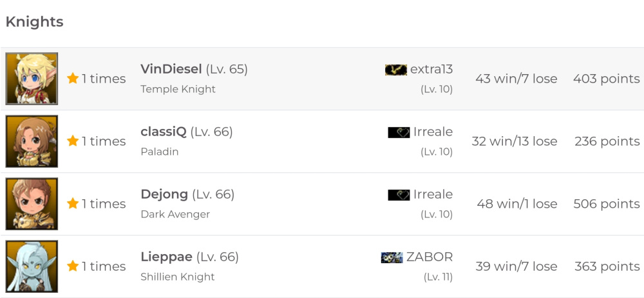The image size is (644, 298).
Task: Open the ZABOR clan name
Action: [430, 257]
